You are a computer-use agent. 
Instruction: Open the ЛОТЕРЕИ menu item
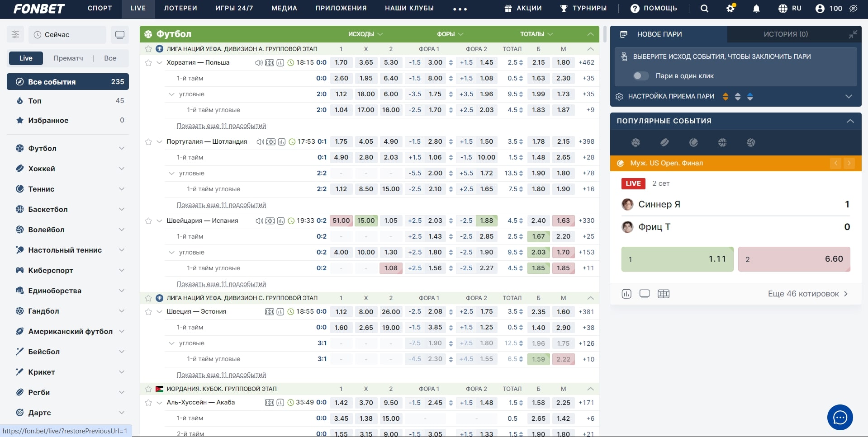tap(180, 9)
